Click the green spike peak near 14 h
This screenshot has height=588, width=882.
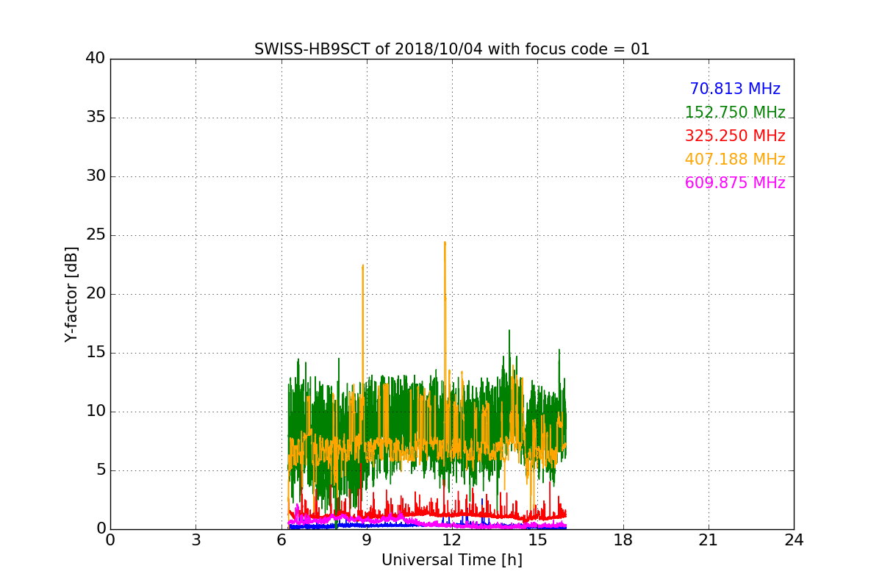point(509,331)
